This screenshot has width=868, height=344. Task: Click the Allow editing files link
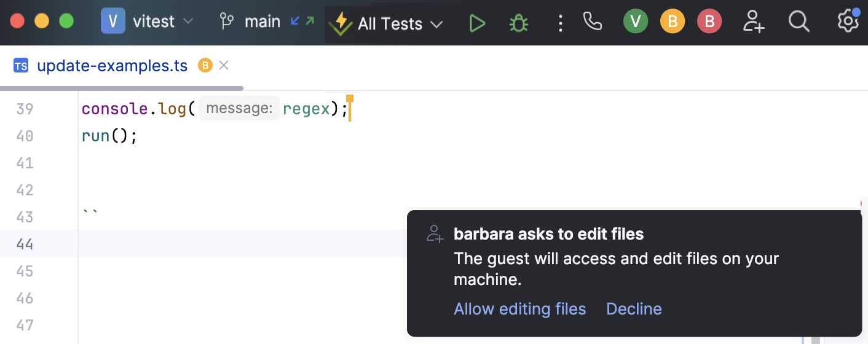coord(519,309)
